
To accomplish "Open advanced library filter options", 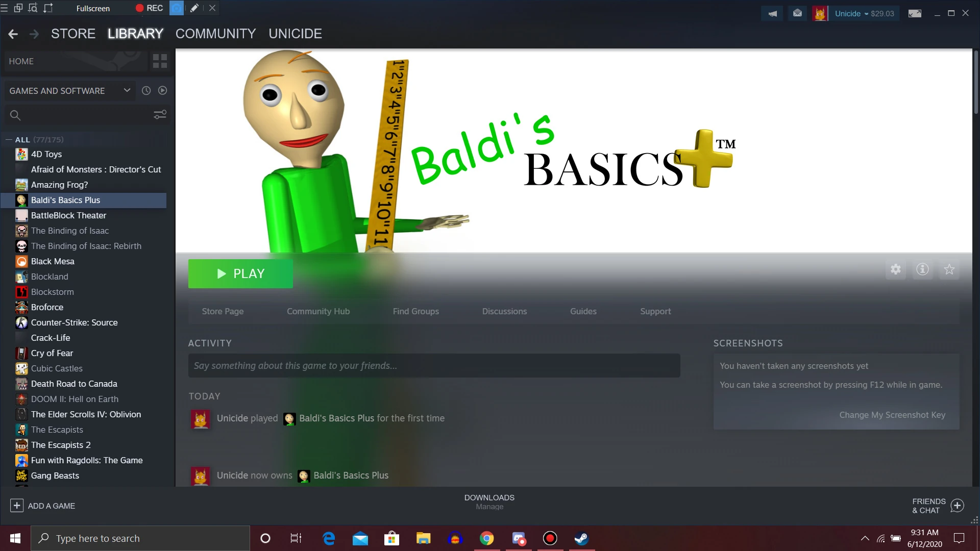I will tap(160, 115).
